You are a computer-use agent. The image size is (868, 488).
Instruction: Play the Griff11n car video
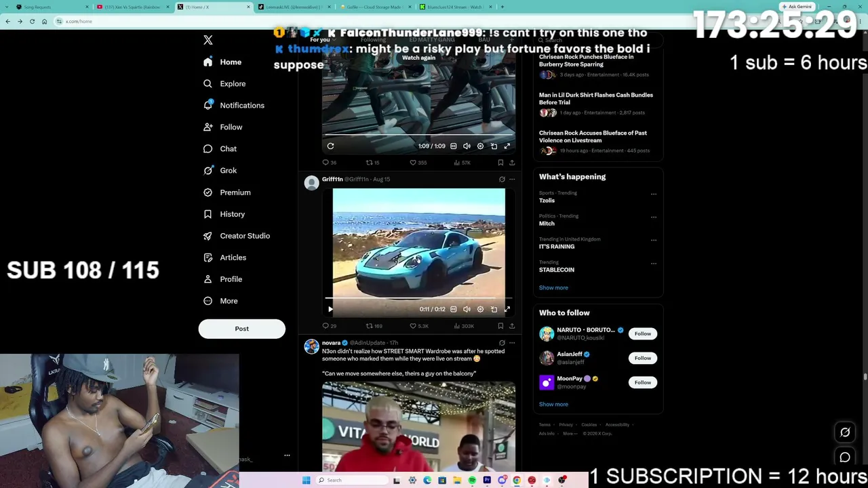tap(330, 309)
